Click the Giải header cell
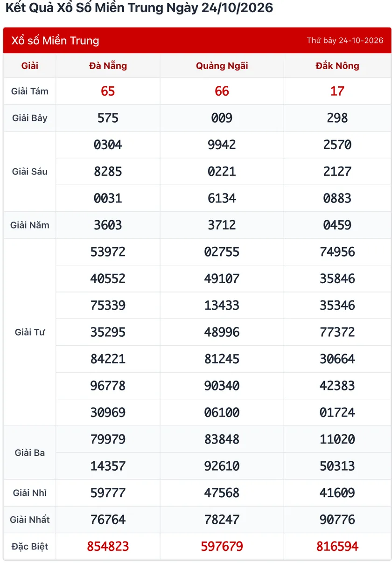This screenshot has width=392, height=563. tap(30, 66)
